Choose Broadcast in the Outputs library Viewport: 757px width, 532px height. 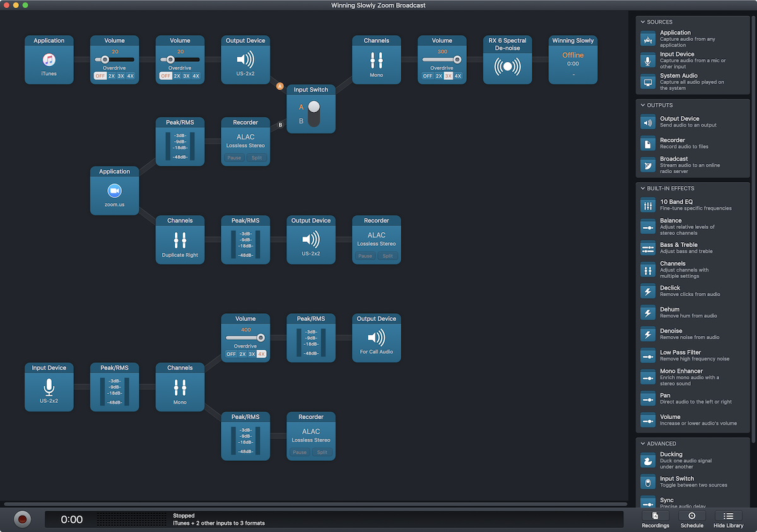692,165
